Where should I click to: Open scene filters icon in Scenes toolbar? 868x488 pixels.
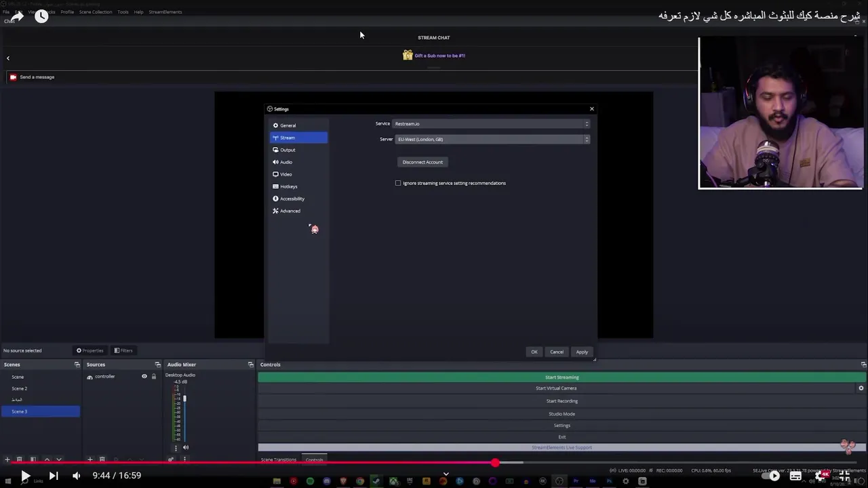tap(33, 460)
